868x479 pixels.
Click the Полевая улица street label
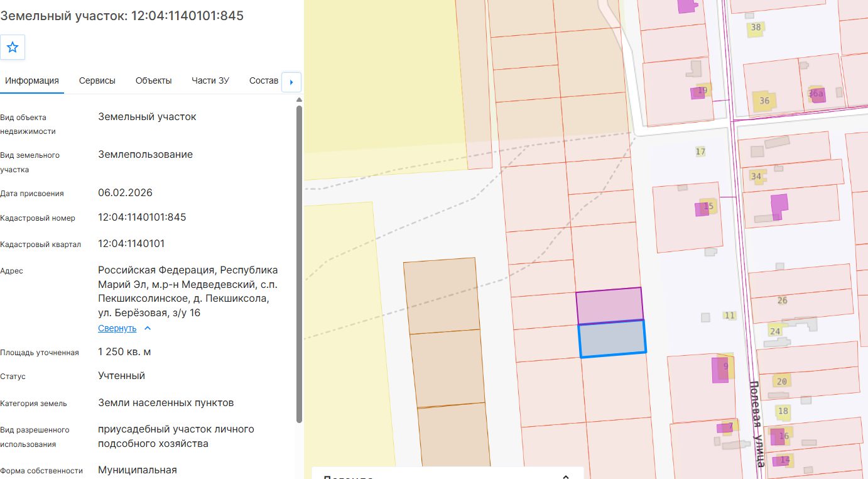click(x=757, y=424)
